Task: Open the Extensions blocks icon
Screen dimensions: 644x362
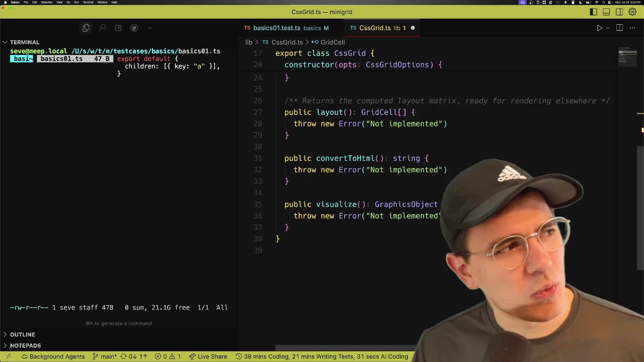Action: tap(118, 28)
